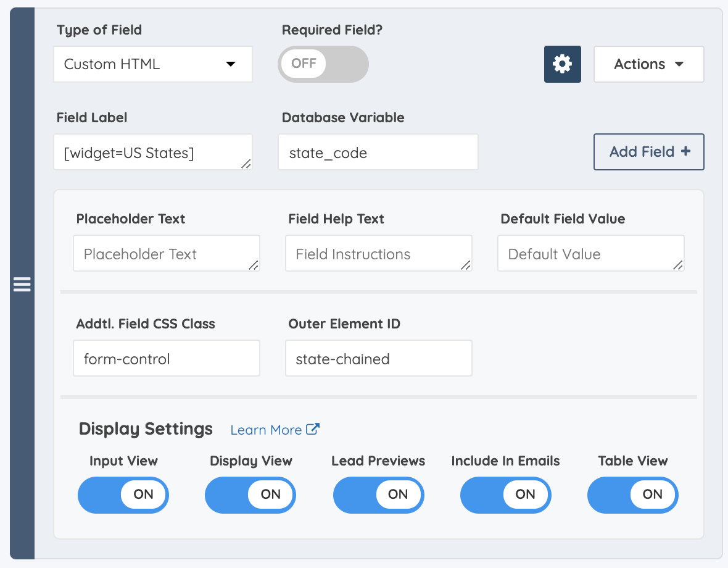This screenshot has width=728, height=568.
Task: Turn off the Input View toggle
Action: [123, 495]
